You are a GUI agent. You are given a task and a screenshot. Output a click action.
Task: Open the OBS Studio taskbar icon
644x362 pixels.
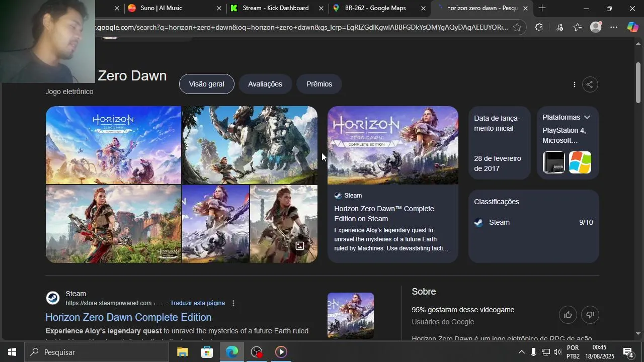click(x=257, y=352)
